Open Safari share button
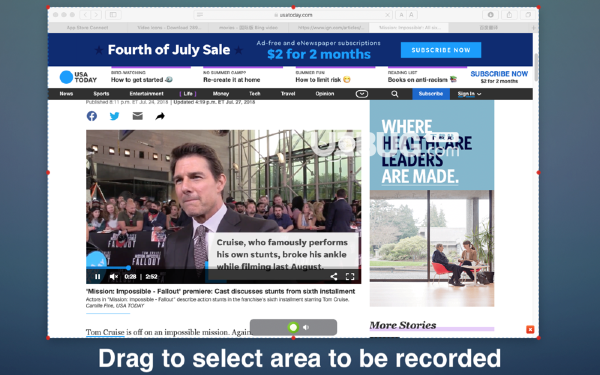Screen dimensions: 600x375 pyautogui.click(x=509, y=15)
